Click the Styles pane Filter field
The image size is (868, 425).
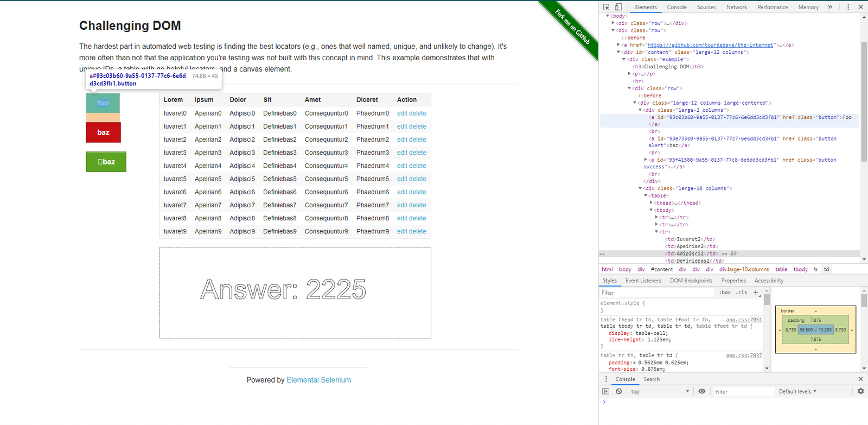(x=656, y=293)
